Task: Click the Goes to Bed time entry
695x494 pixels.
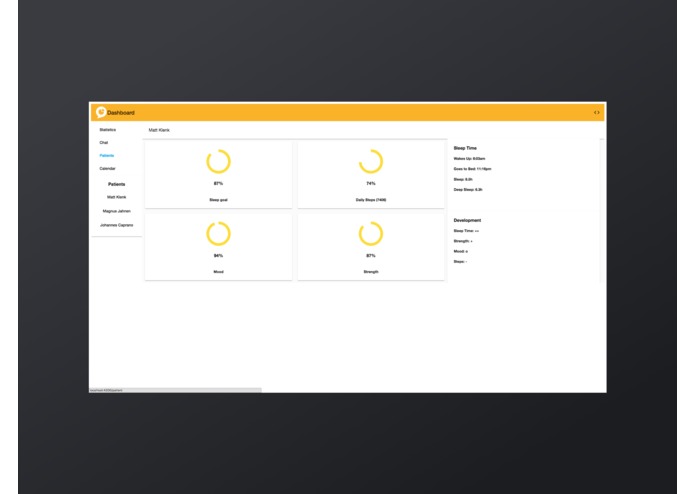Action: (472, 169)
